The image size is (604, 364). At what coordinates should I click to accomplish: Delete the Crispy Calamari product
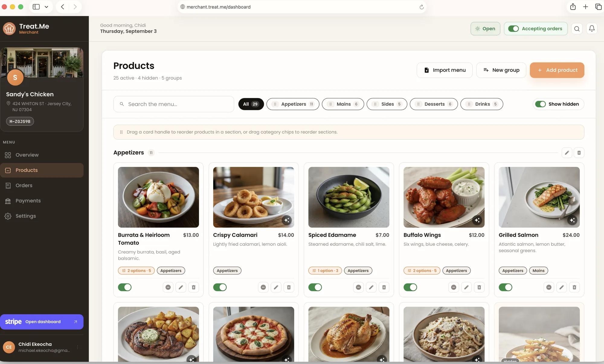click(x=289, y=287)
